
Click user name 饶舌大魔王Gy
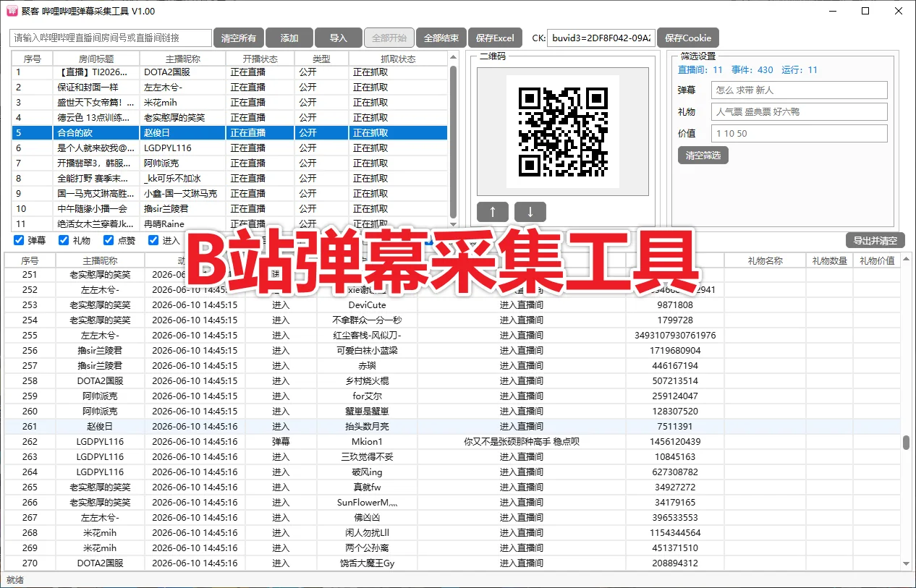point(367,563)
